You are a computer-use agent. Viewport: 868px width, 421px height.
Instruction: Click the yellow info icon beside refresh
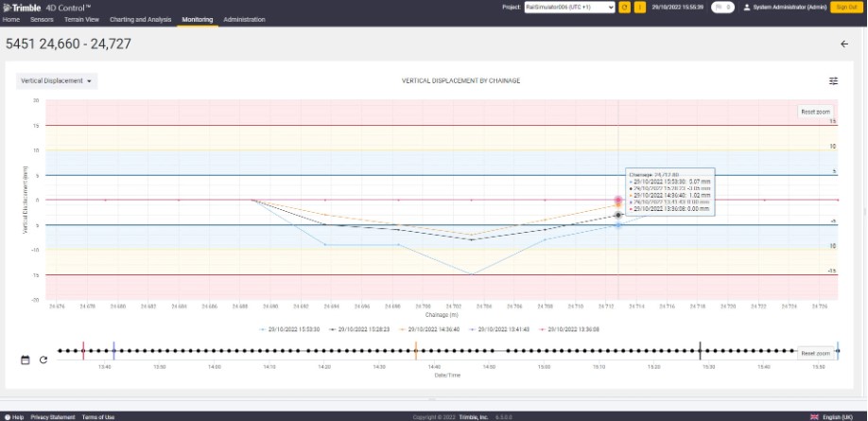pyautogui.click(x=640, y=7)
